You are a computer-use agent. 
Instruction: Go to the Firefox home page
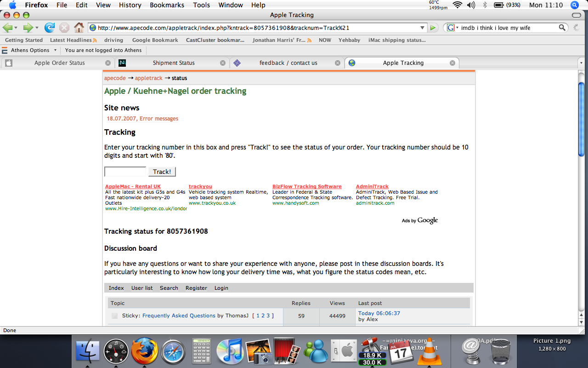79,28
